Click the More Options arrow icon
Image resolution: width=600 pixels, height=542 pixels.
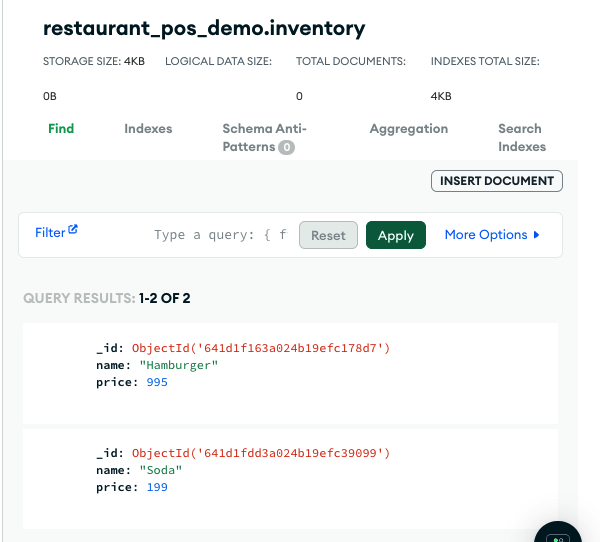536,235
